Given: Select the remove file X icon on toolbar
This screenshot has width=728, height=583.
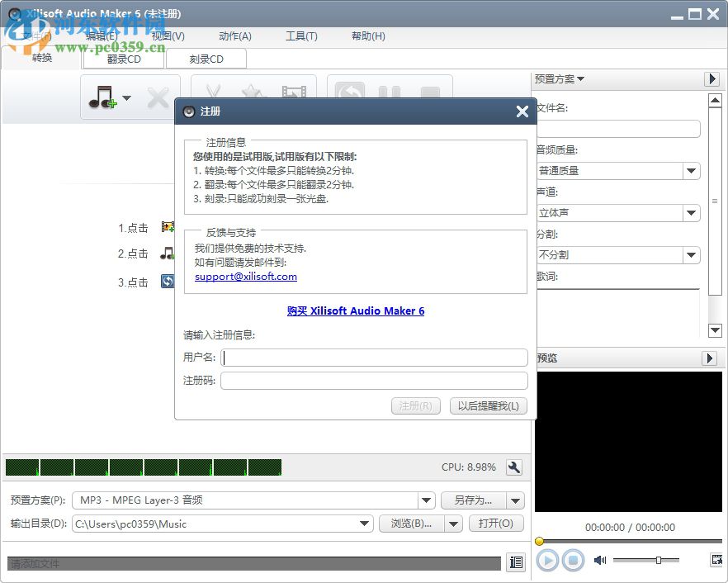Looking at the screenshot, I should point(157,97).
